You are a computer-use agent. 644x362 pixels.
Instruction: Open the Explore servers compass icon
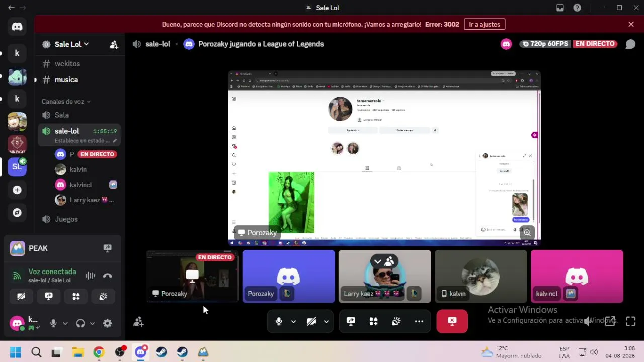(17, 213)
